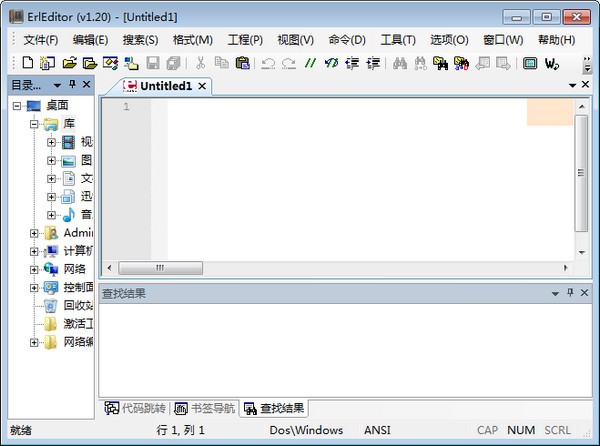Close the Untitled1 document tab
Screen dimensions: 600x446
pos(202,86)
